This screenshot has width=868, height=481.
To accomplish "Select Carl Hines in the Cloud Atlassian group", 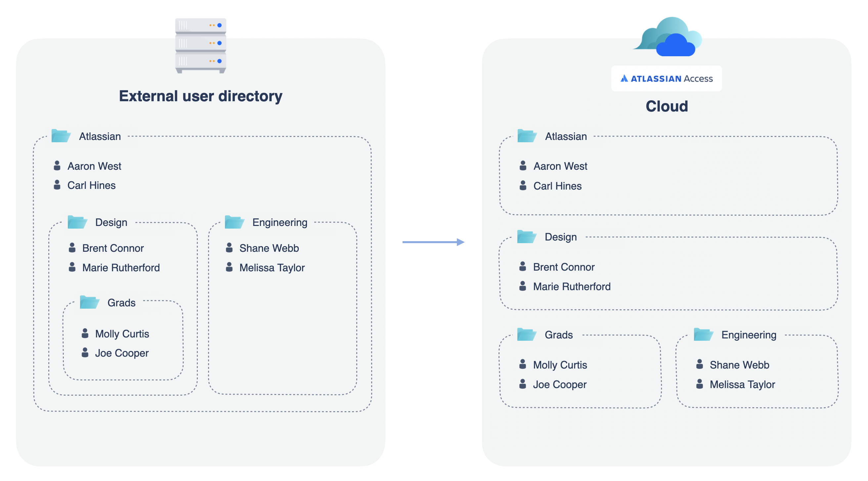I will (557, 186).
